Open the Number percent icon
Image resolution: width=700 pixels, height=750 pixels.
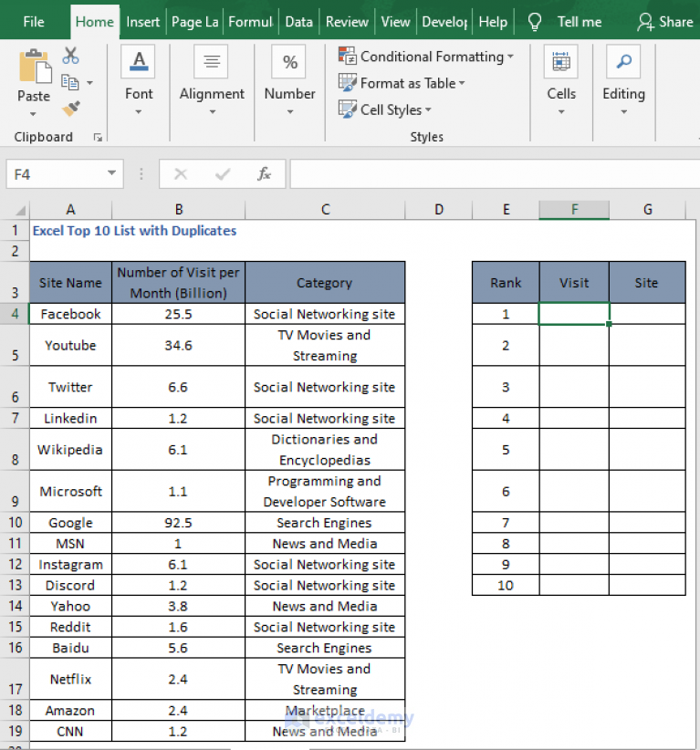(289, 61)
